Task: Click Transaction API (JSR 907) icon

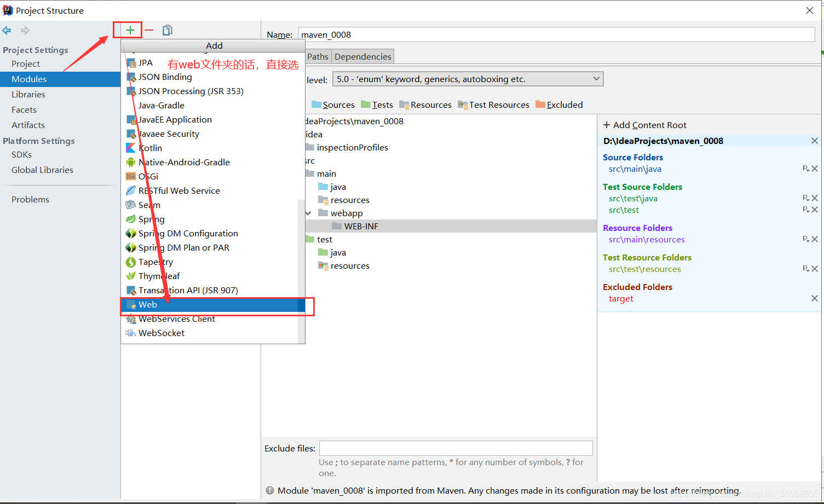Action: pos(131,291)
